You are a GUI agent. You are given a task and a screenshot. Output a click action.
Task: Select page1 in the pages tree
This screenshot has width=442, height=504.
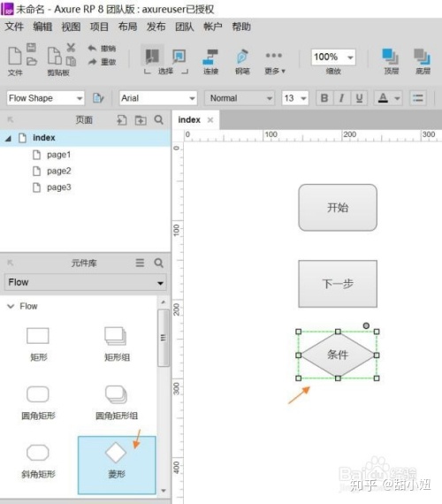click(58, 155)
